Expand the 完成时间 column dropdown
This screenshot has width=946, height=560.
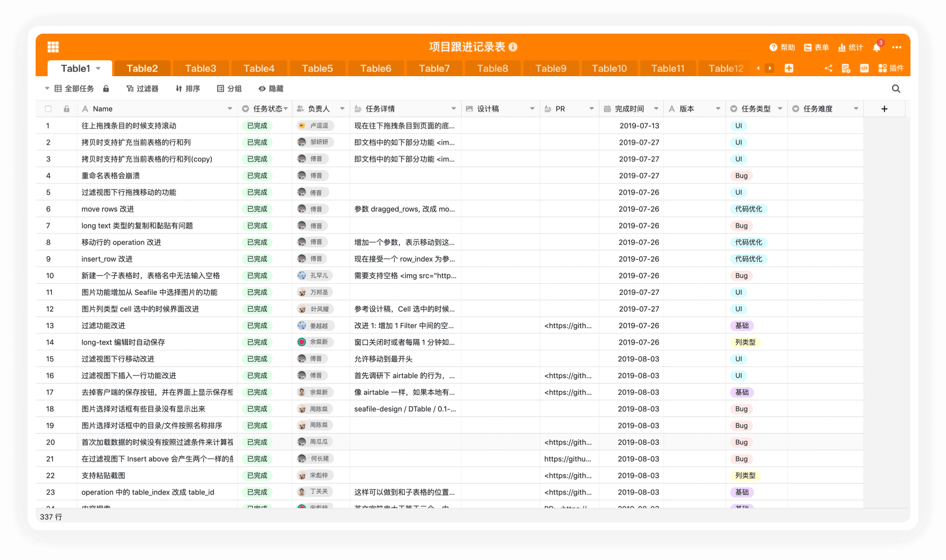point(656,109)
